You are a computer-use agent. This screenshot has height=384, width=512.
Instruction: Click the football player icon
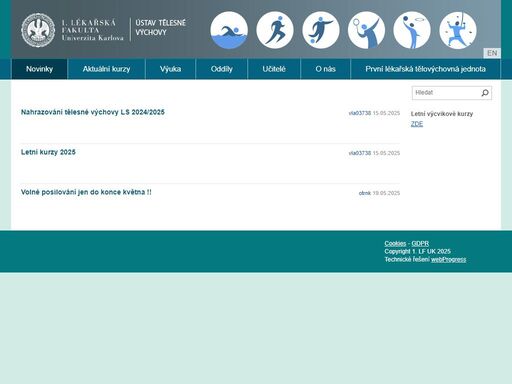[321, 30]
